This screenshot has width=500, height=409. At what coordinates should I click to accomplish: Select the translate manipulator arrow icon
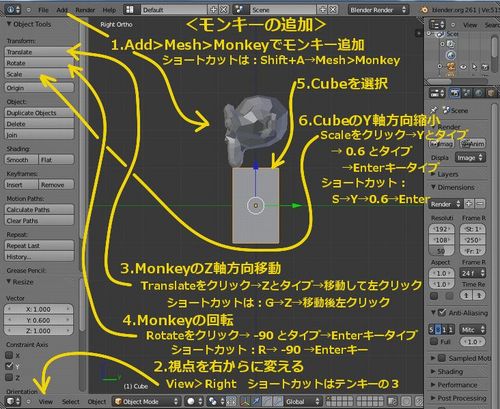pos(256,401)
